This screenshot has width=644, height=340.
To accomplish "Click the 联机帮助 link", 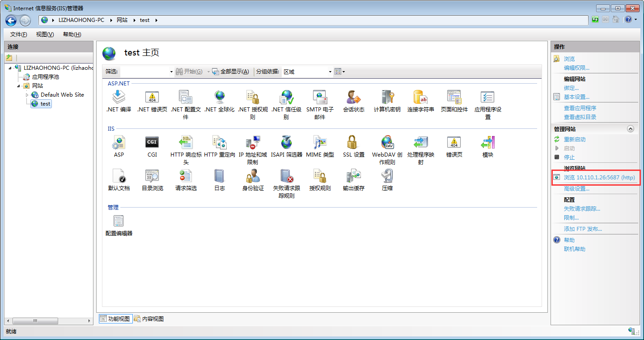I will tap(575, 249).
